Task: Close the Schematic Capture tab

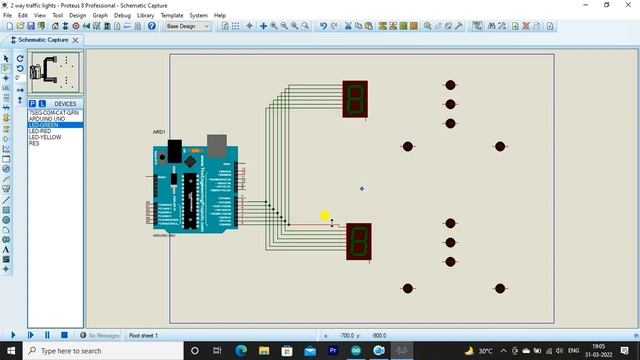Action: coord(76,40)
